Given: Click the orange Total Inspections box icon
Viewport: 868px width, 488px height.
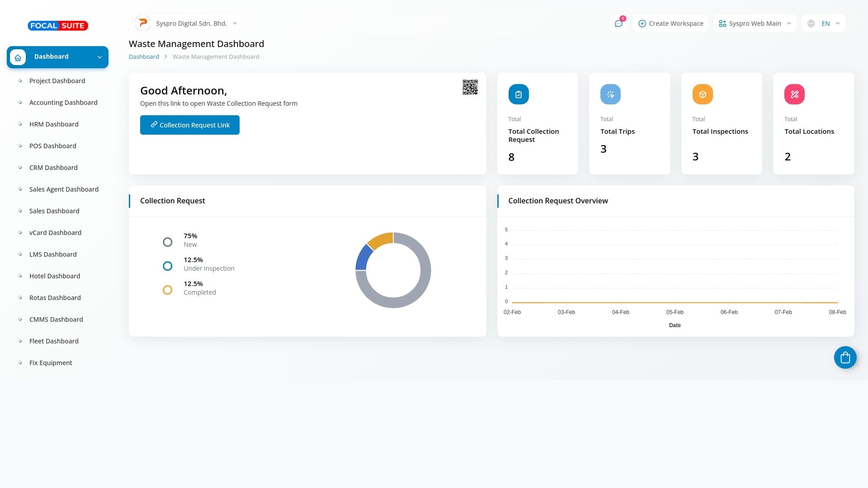Looking at the screenshot, I should tap(702, 94).
